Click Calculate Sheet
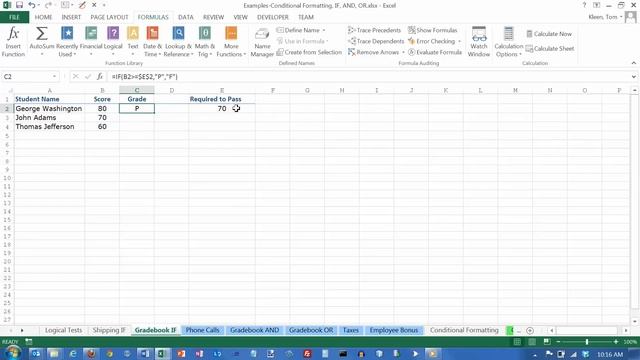This screenshot has height=360, width=640. (x=550, y=49)
